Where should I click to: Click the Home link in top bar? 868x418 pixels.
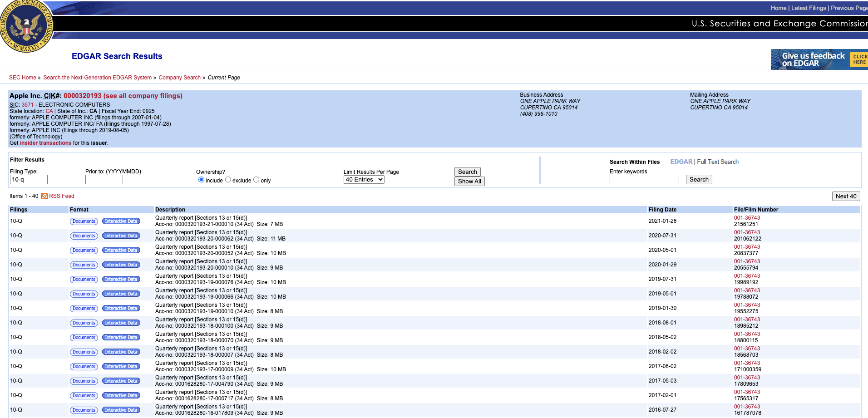(x=778, y=8)
